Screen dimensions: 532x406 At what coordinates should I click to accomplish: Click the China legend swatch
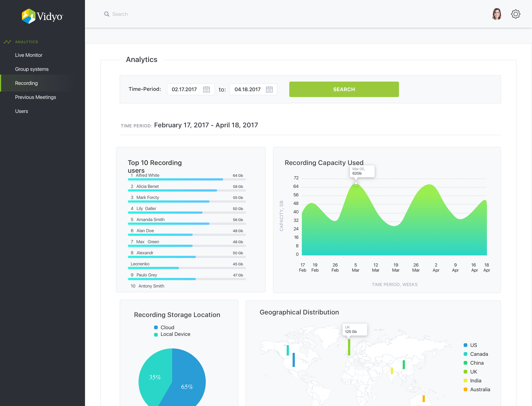click(x=465, y=363)
